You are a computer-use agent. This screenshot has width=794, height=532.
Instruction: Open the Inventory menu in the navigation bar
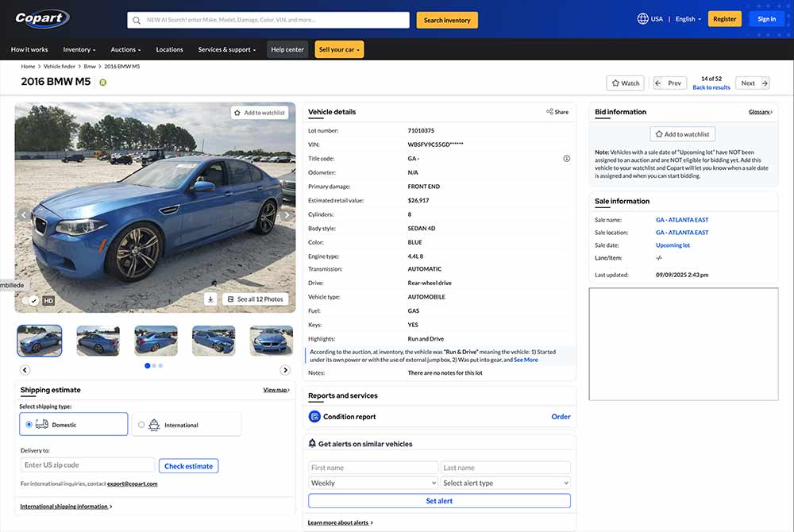[79, 49]
